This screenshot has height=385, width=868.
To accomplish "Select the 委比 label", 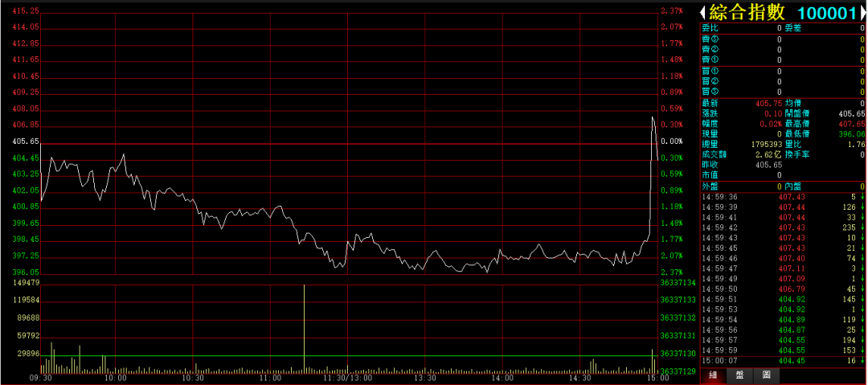I will tap(710, 27).
